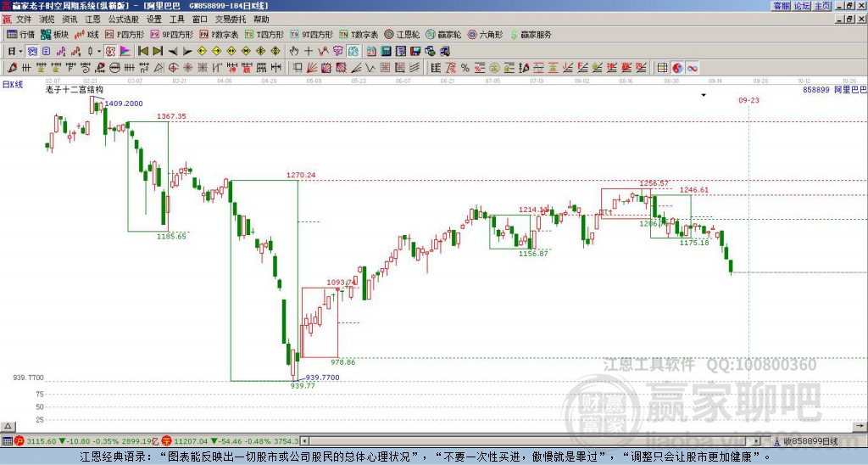Open the candlestick style dropdown arrow

(x=99, y=52)
